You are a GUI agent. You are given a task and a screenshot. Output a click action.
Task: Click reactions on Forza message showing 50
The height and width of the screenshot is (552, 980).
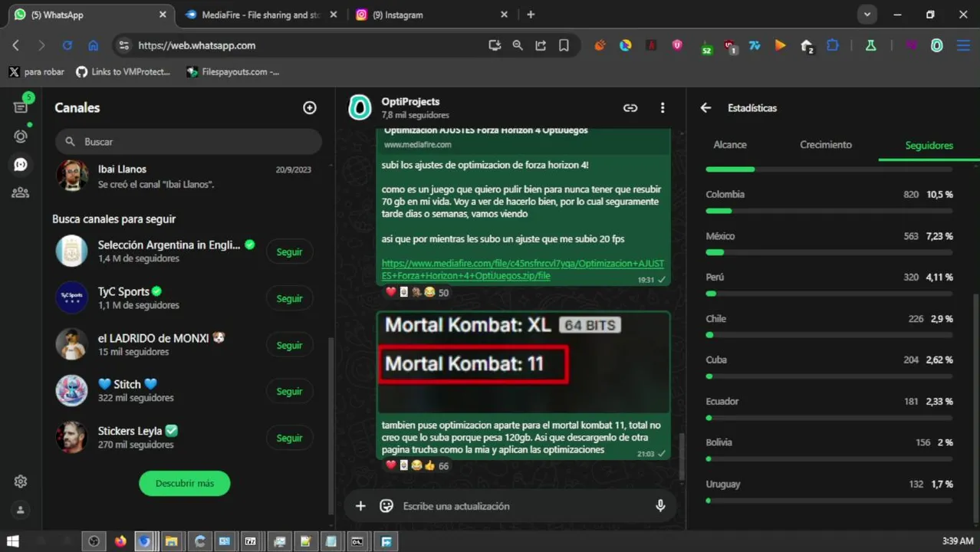(417, 292)
